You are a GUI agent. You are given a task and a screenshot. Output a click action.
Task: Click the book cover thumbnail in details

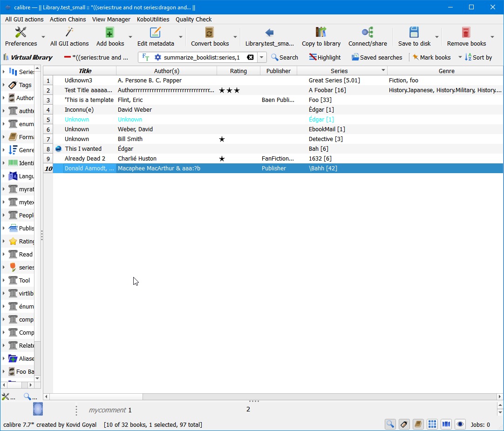point(38,409)
